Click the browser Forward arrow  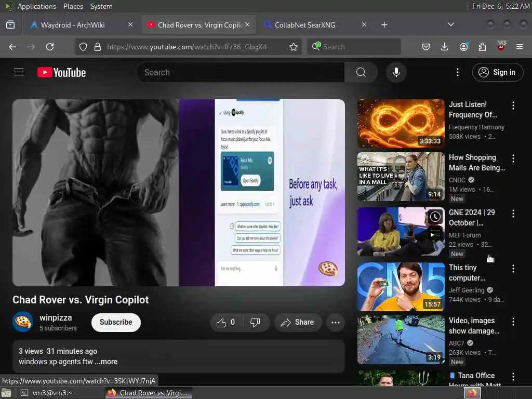(31, 47)
